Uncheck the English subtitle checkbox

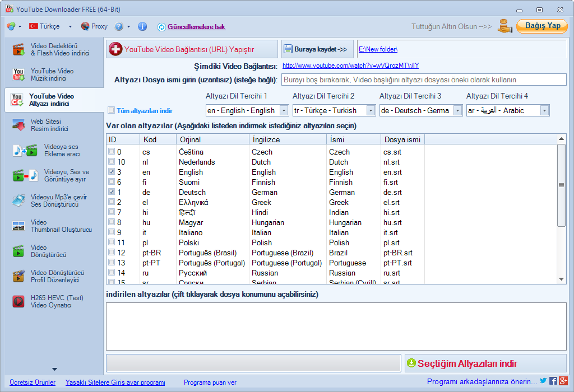(112, 171)
